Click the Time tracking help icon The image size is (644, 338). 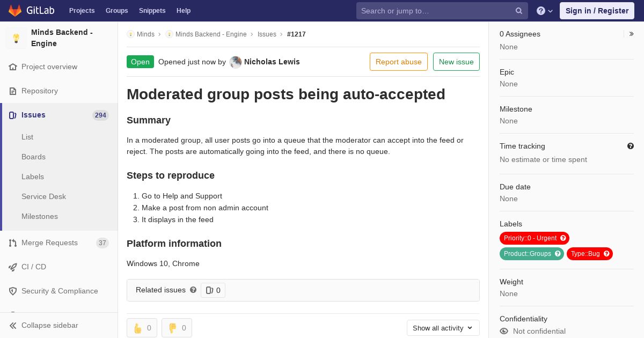point(631,146)
